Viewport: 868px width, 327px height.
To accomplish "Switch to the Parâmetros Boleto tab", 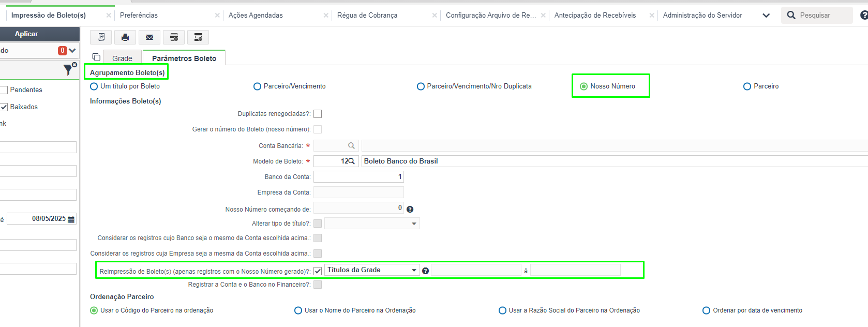I will (x=184, y=58).
